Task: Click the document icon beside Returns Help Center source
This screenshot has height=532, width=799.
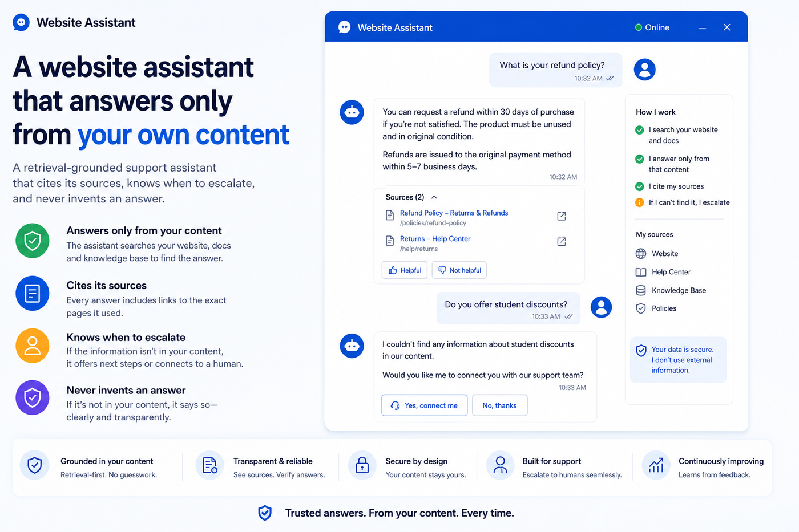Action: coord(390,241)
